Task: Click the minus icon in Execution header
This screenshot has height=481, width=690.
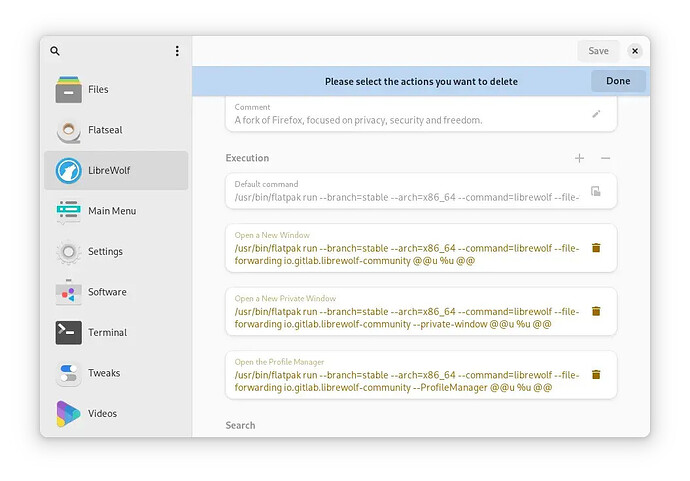Action: tap(606, 158)
